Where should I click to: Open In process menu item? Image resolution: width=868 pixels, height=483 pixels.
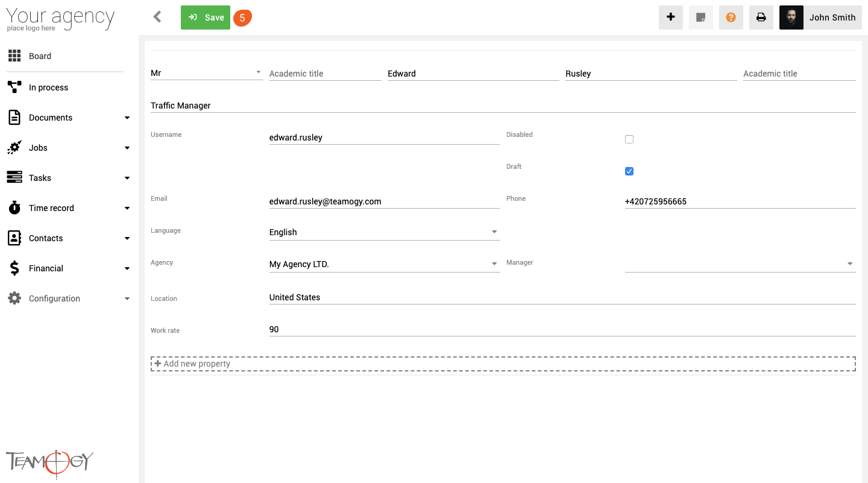pos(48,87)
